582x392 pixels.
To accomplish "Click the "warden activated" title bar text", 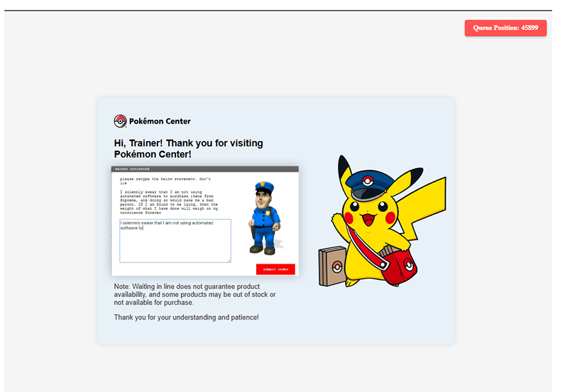I will (x=132, y=169).
